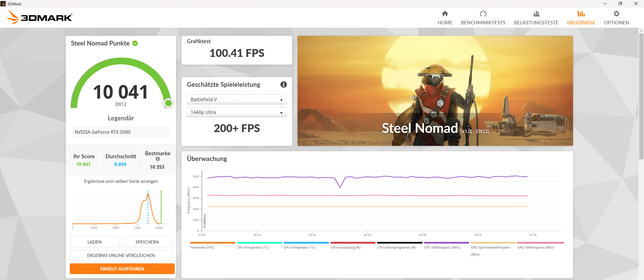Viewport: 644px width, 280px height.
Task: Click the vertical scrollbar thumb
Action: [x=641, y=96]
